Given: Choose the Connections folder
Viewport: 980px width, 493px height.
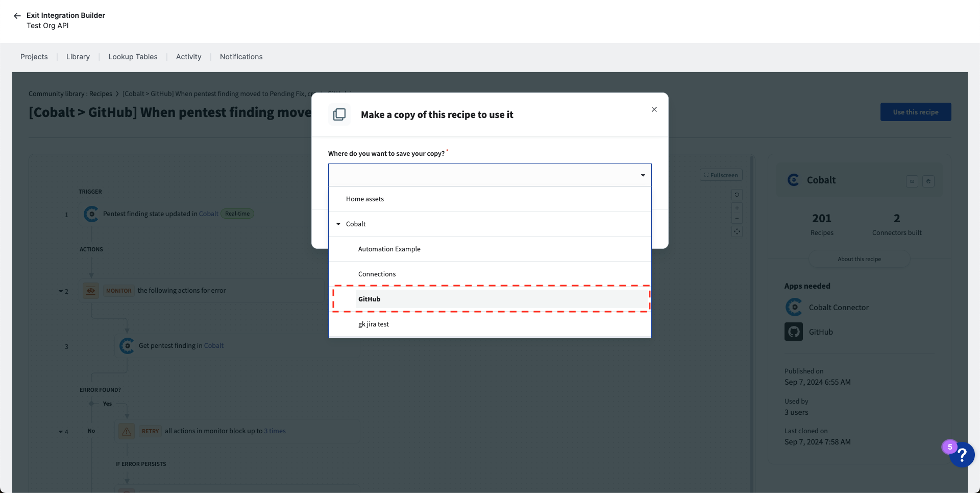Looking at the screenshot, I should (x=490, y=274).
